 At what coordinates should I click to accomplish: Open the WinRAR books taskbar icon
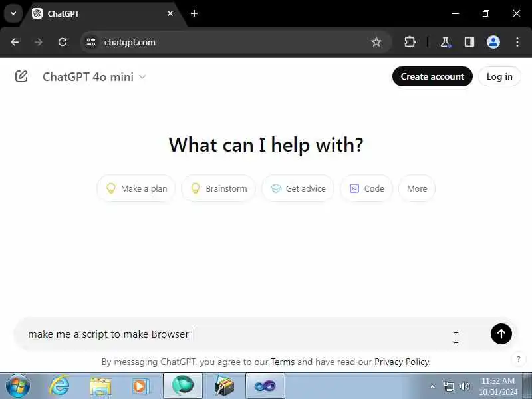(224, 386)
